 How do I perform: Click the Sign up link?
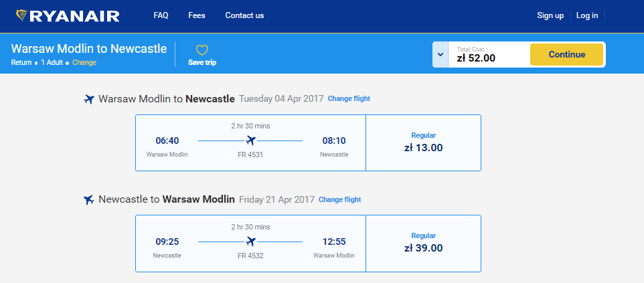pos(550,15)
